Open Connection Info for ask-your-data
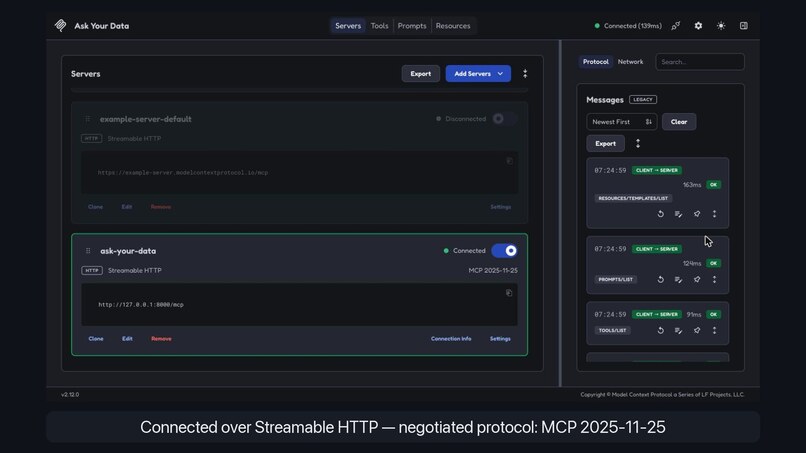 click(x=451, y=339)
